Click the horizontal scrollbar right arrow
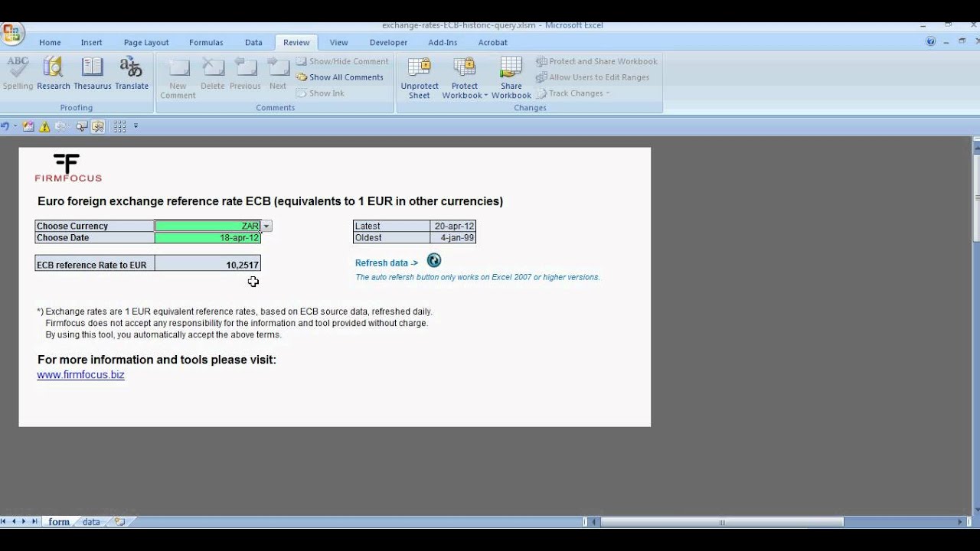Viewport: 980px width, 551px height. point(960,522)
